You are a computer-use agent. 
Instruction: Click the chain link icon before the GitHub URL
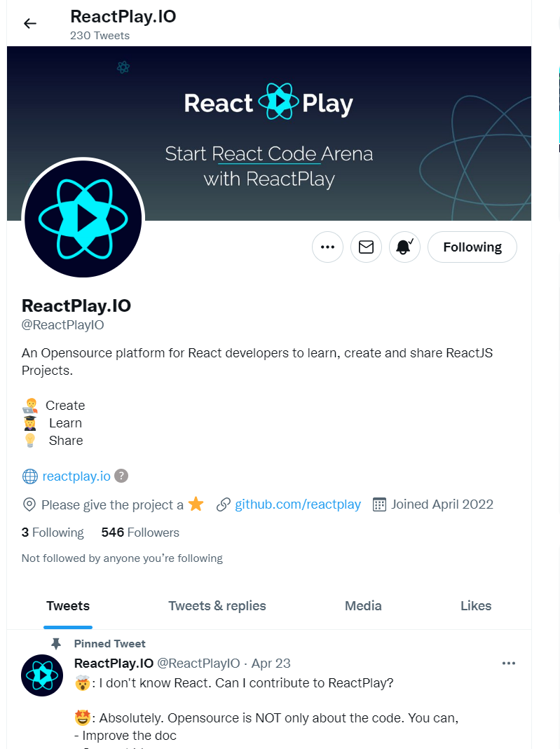point(224,504)
